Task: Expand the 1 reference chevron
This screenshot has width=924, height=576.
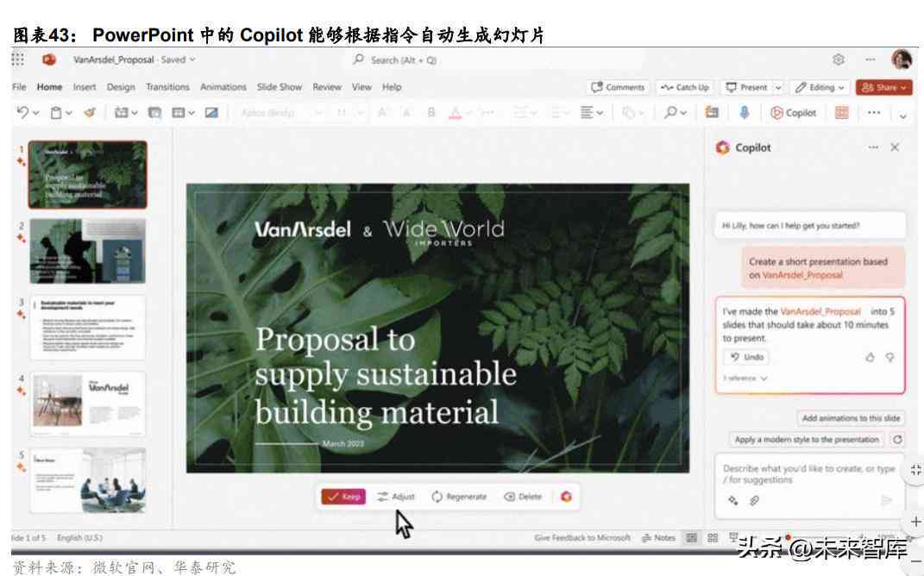Action: tap(764, 379)
